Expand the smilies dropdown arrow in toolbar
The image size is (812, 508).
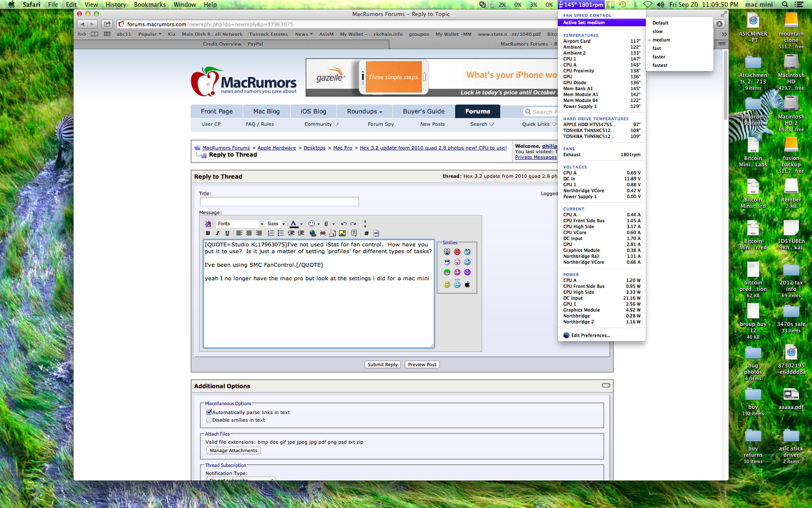pos(318,224)
